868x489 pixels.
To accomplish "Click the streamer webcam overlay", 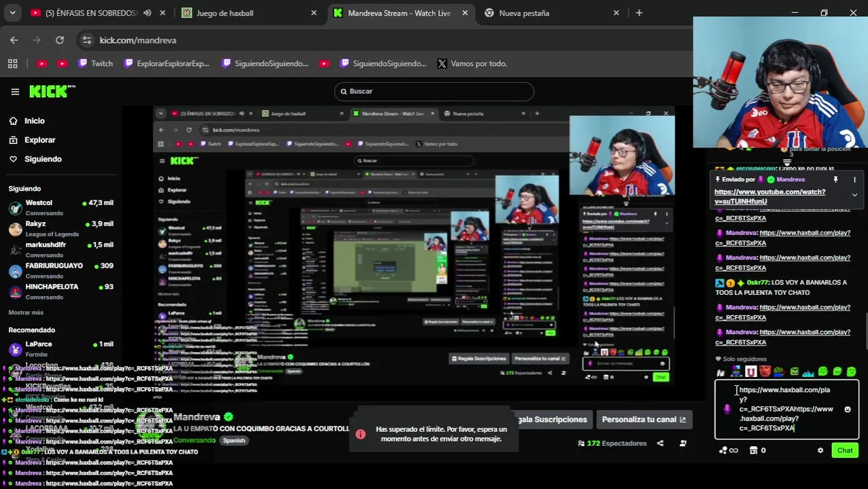I will point(780,82).
